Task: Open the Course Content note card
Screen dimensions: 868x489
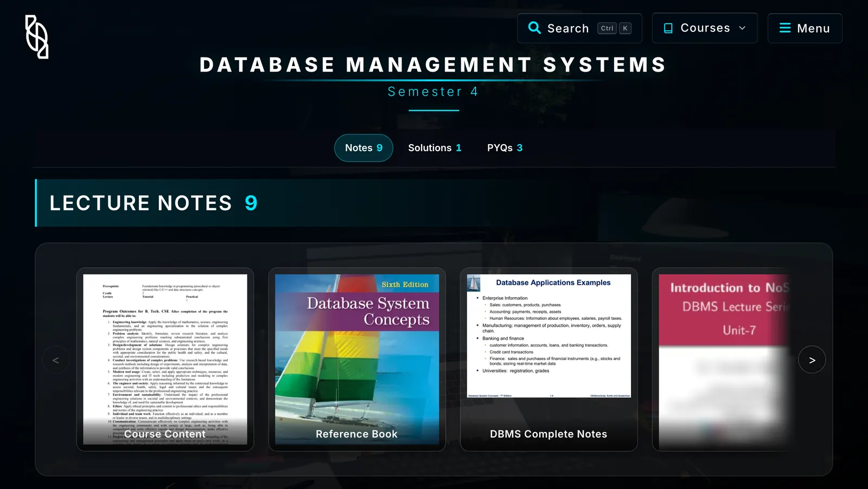Action: pyautogui.click(x=165, y=359)
